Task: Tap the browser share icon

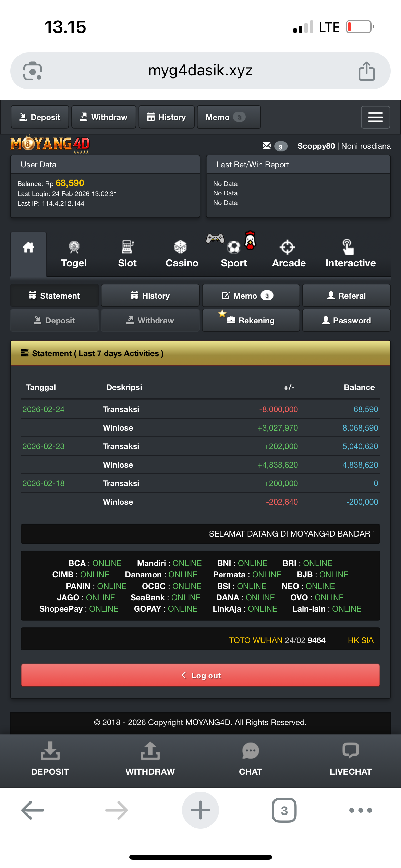Action: tap(366, 71)
